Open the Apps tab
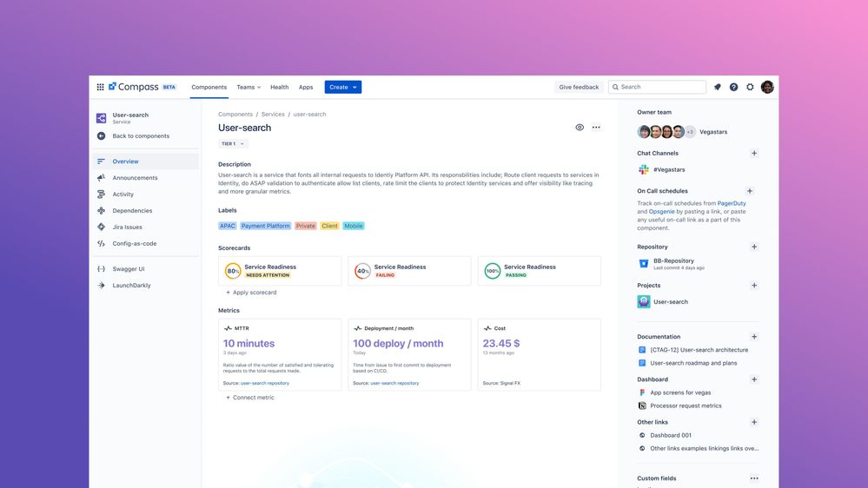The image size is (868, 488). pyautogui.click(x=306, y=87)
